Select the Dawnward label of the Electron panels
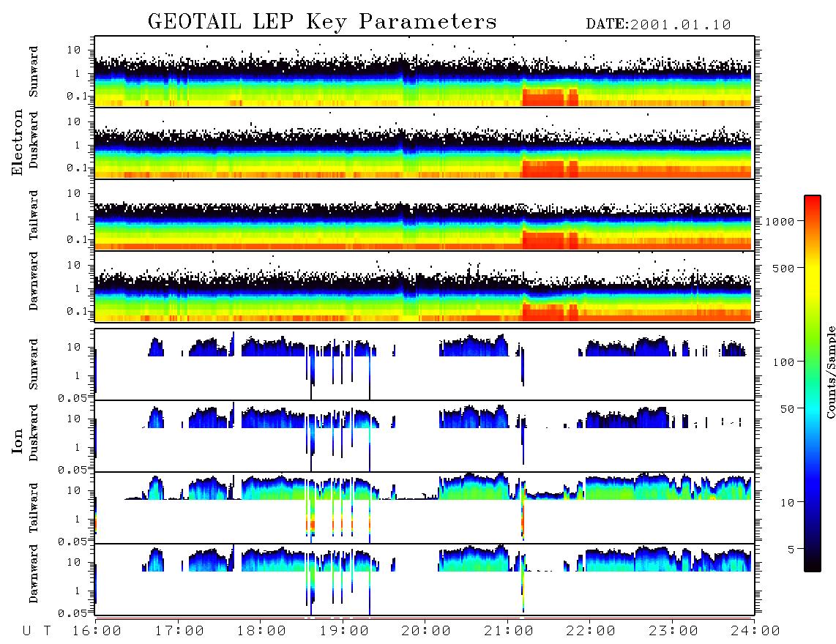836x644 pixels. pyautogui.click(x=34, y=281)
